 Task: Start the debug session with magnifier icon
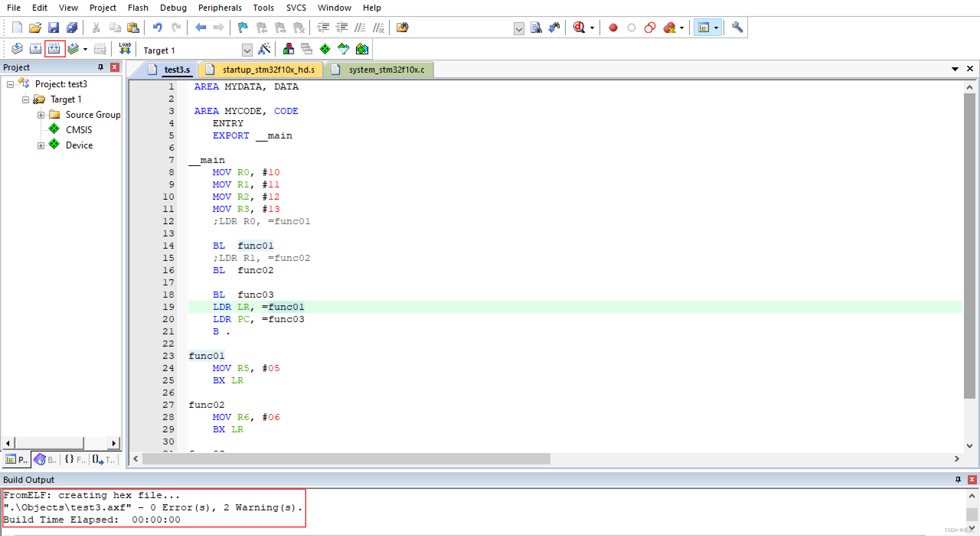[x=579, y=28]
